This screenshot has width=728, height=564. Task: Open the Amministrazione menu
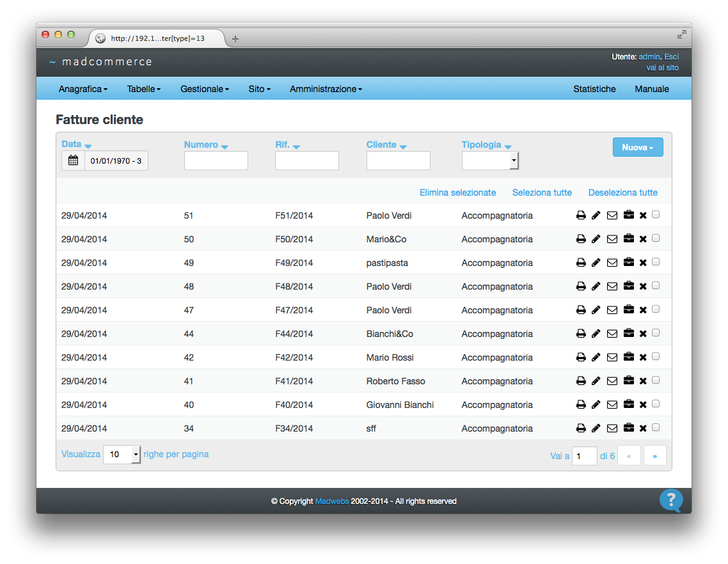point(326,89)
